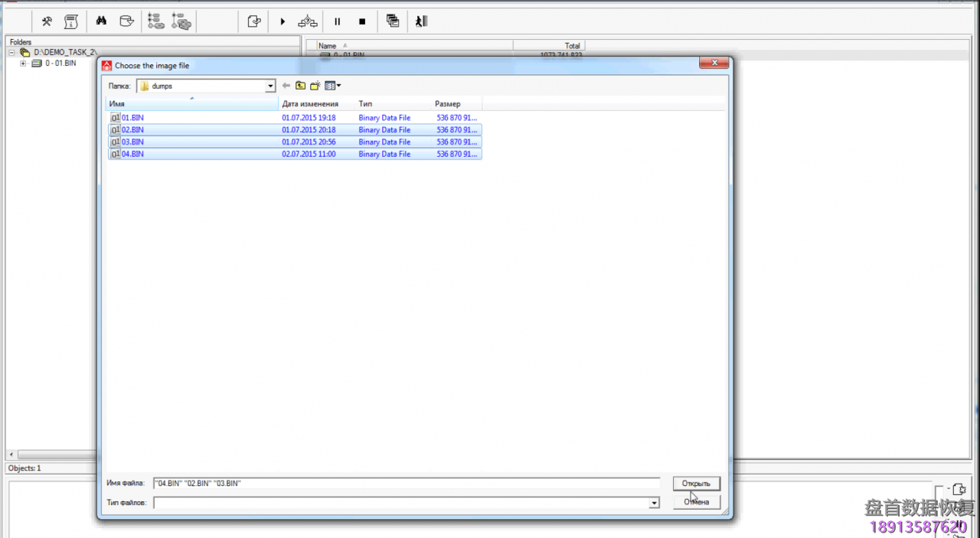Click the cascading windows toolbar icon
The height and width of the screenshot is (538, 980).
(393, 21)
